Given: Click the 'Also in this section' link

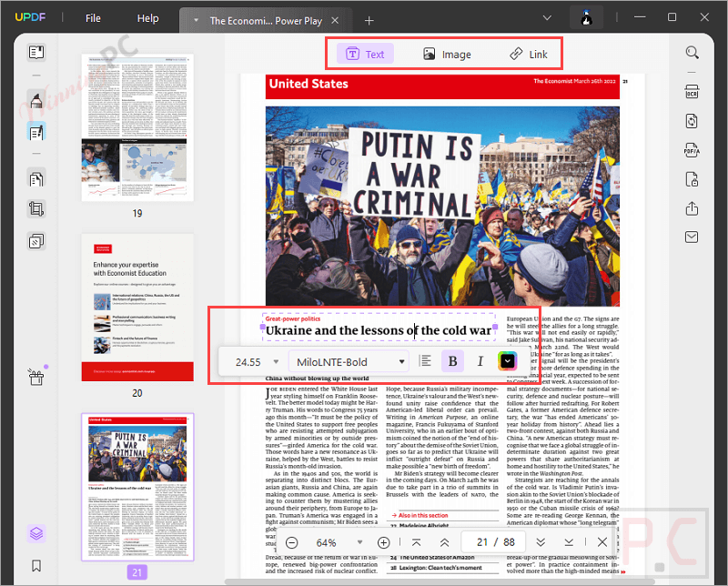Looking at the screenshot, I should 422,515.
